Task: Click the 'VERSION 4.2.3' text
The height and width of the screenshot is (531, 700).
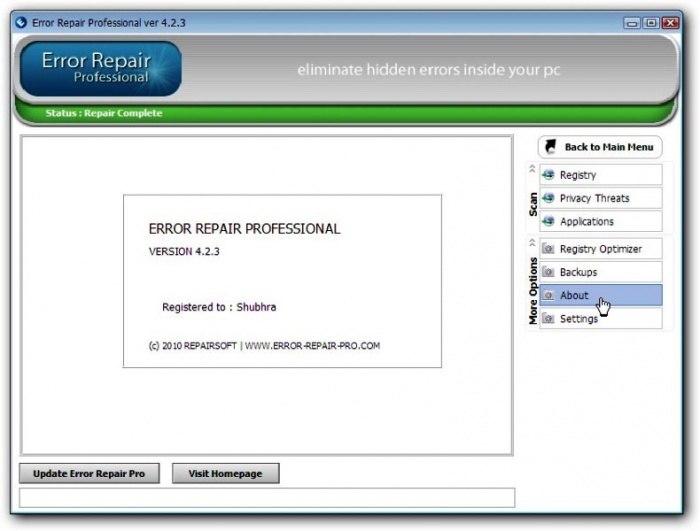Action: [x=184, y=251]
